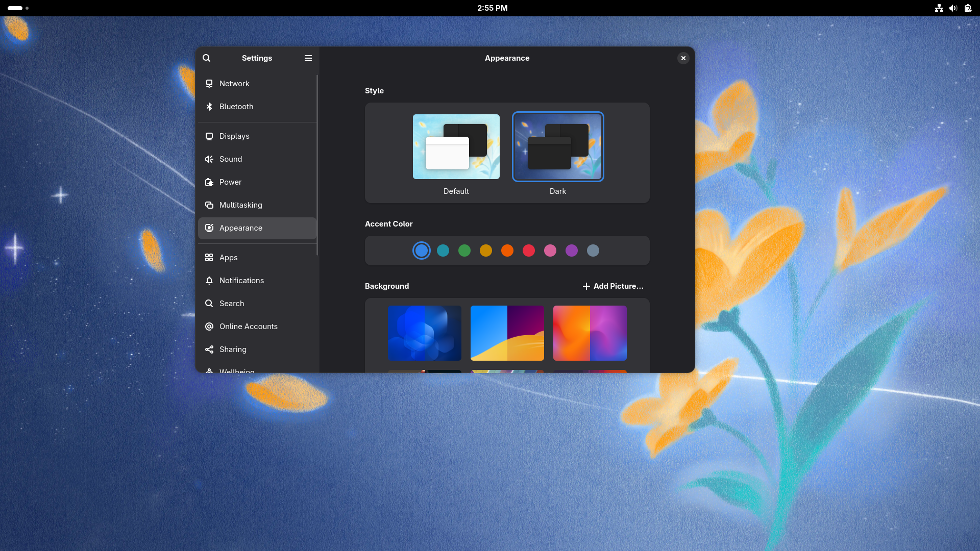Viewport: 980px width, 551px height.
Task: Click the Displays monitor icon
Action: point(209,136)
